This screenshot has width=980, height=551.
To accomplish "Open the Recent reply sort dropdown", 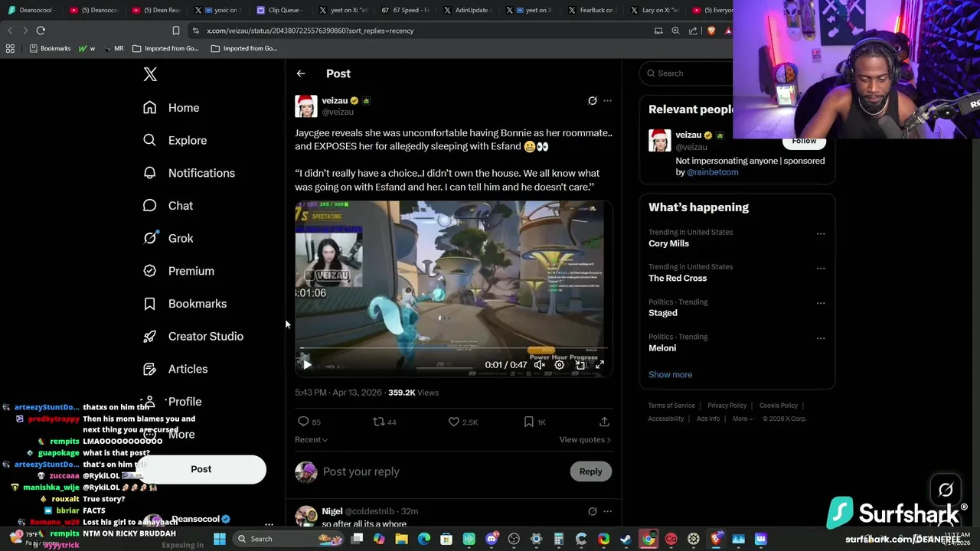I will 311,439.
